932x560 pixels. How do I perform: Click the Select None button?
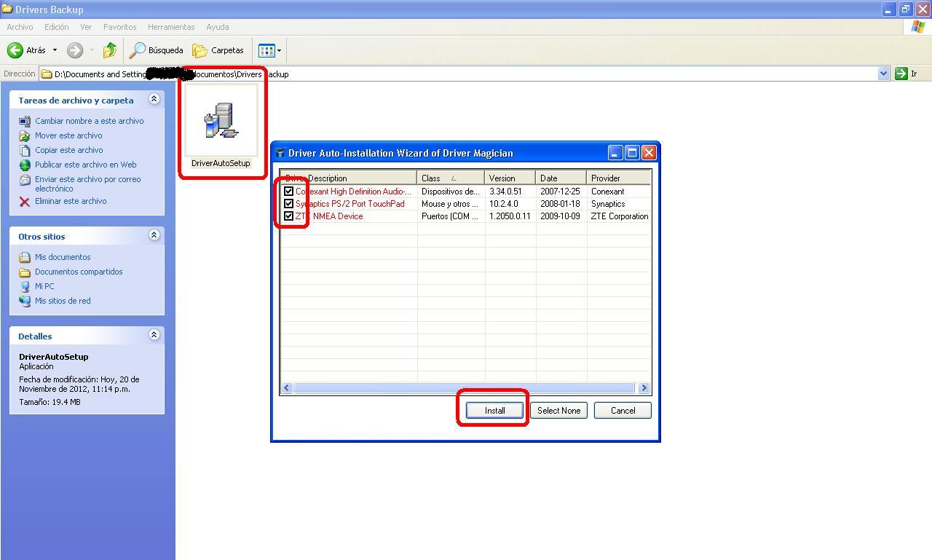click(558, 411)
